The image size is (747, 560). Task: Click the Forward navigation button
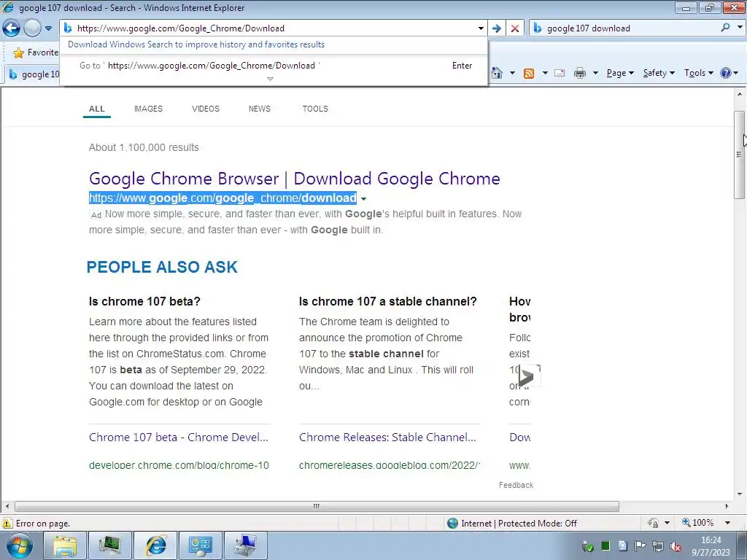tap(32, 28)
